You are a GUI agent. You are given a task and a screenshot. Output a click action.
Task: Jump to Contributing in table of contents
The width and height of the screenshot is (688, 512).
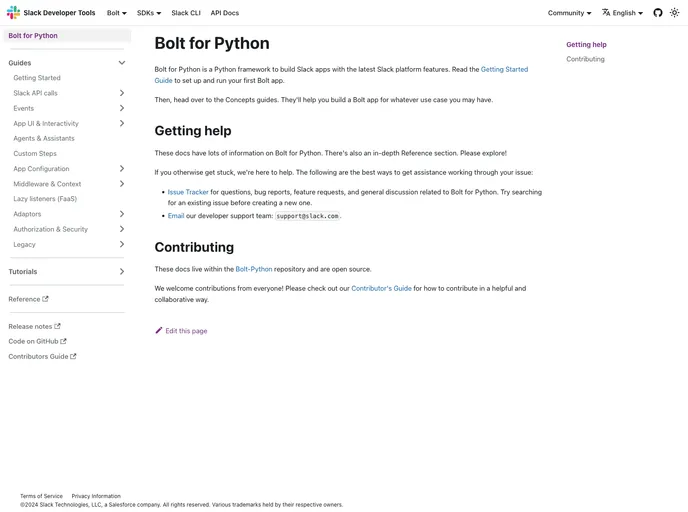pyautogui.click(x=585, y=59)
